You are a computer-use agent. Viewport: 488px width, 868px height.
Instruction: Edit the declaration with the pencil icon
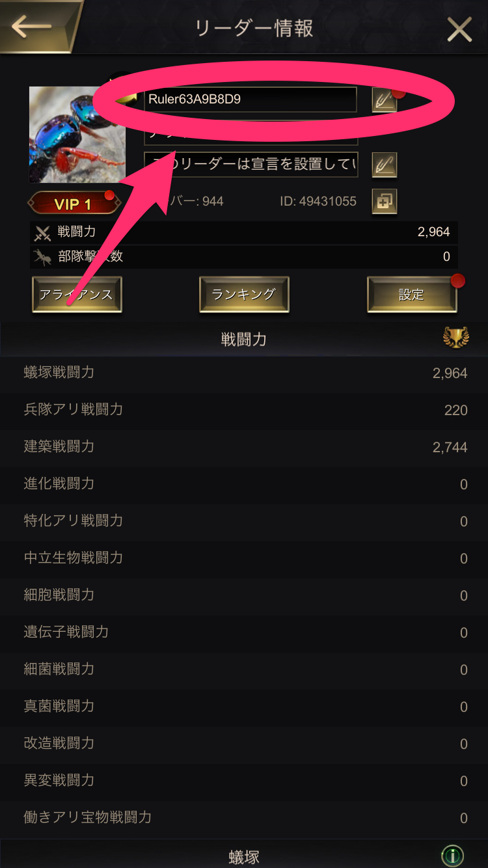tap(384, 165)
